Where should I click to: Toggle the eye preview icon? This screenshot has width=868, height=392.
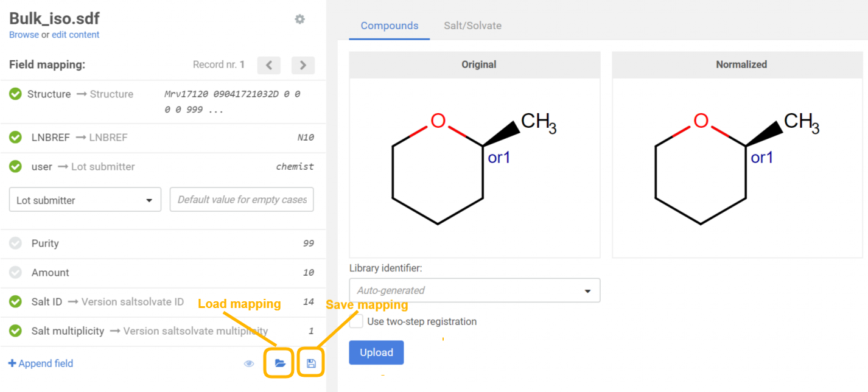(x=249, y=363)
